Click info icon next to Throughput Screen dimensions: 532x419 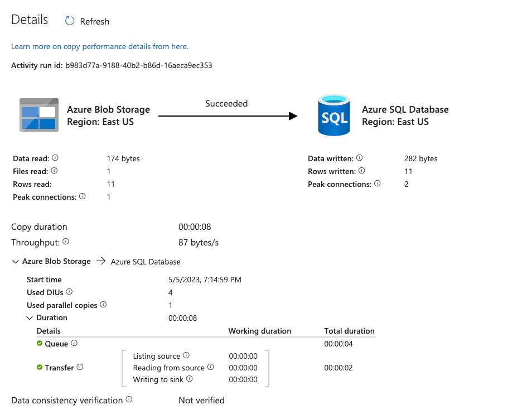[x=66, y=242]
